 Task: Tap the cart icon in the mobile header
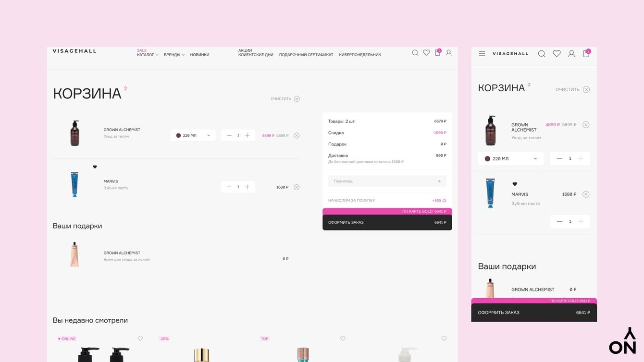click(x=586, y=53)
